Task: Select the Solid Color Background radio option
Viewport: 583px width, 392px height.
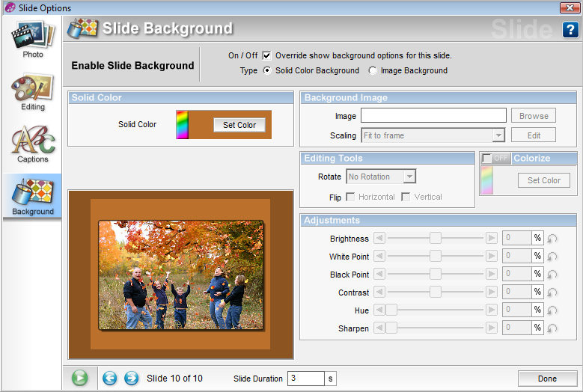Action: [x=267, y=71]
